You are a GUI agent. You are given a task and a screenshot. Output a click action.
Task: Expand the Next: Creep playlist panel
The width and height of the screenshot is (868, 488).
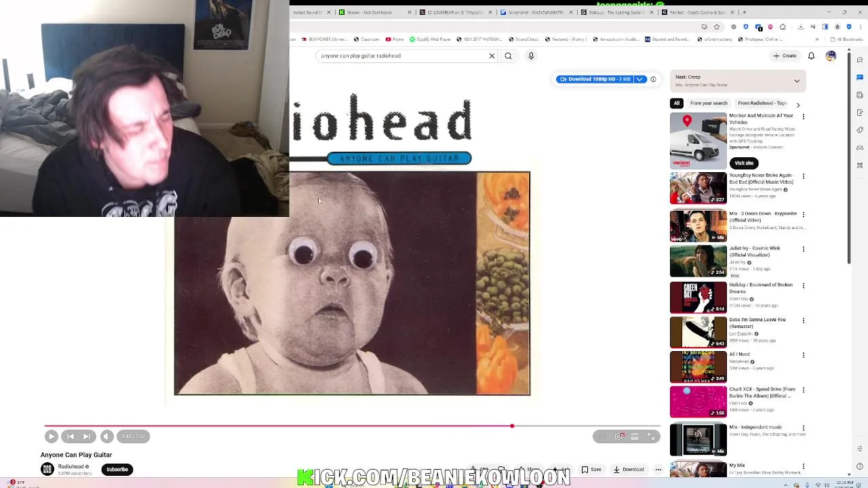797,81
